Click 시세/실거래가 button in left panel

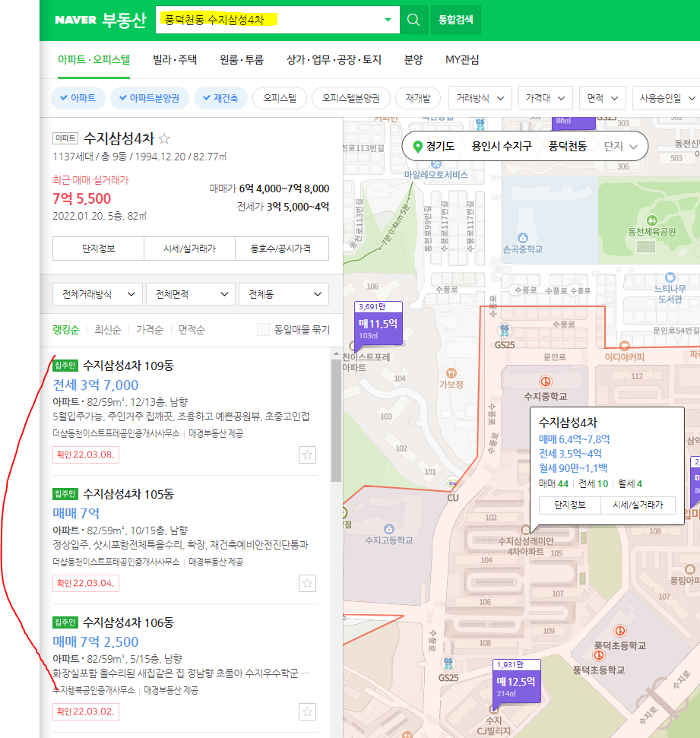190,249
